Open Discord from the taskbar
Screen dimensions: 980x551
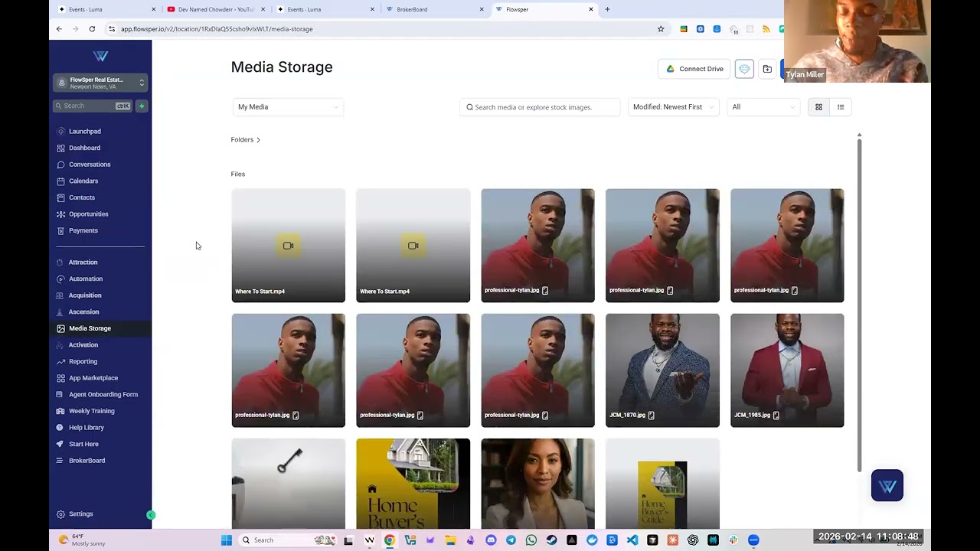(491, 540)
